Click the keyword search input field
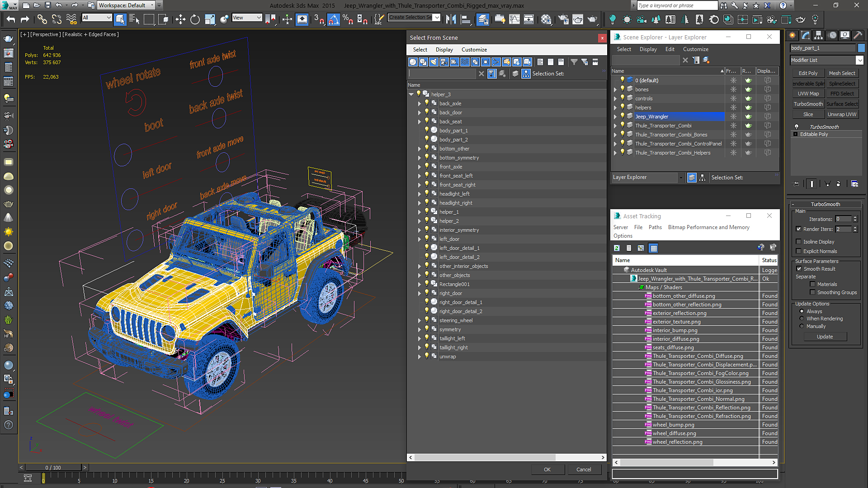Screen dimensions: 868x488 click(677, 5)
